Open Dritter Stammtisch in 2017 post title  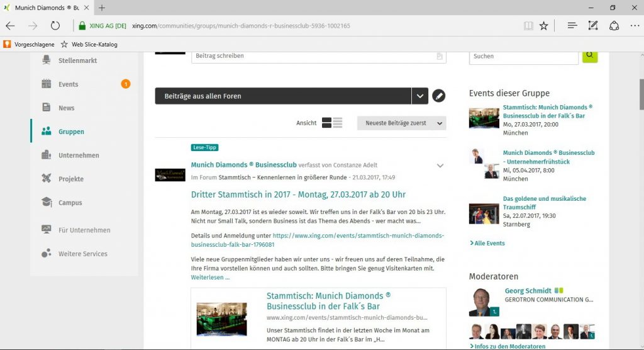(x=298, y=195)
